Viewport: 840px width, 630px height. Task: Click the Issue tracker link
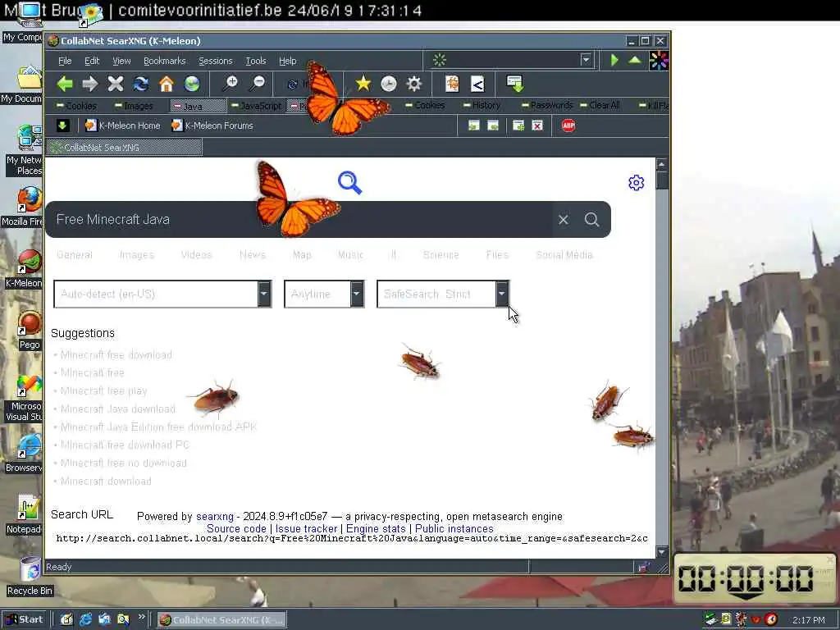tap(306, 528)
